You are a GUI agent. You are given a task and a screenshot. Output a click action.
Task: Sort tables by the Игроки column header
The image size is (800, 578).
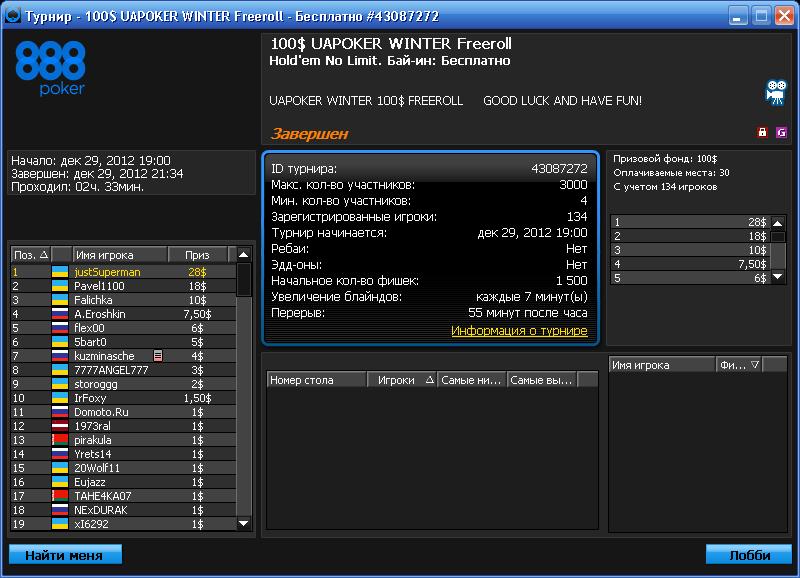402,380
